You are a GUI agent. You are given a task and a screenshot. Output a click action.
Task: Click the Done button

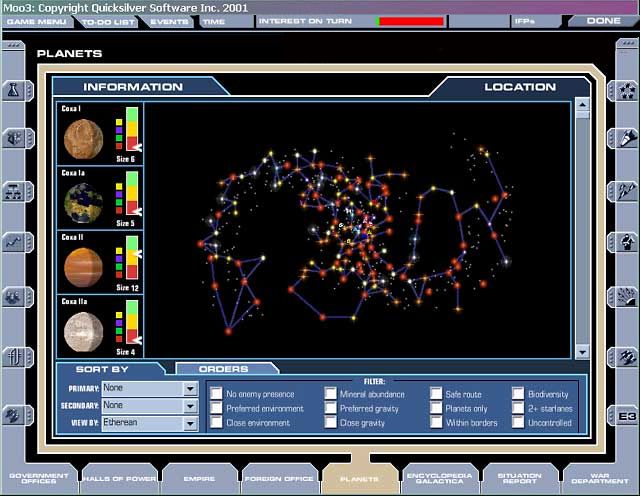(x=603, y=21)
